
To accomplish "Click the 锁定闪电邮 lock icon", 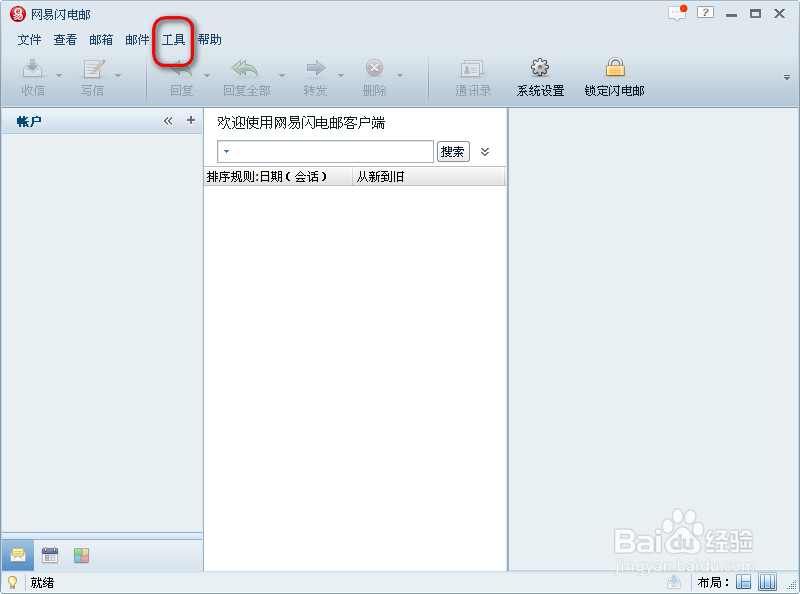I will point(615,67).
